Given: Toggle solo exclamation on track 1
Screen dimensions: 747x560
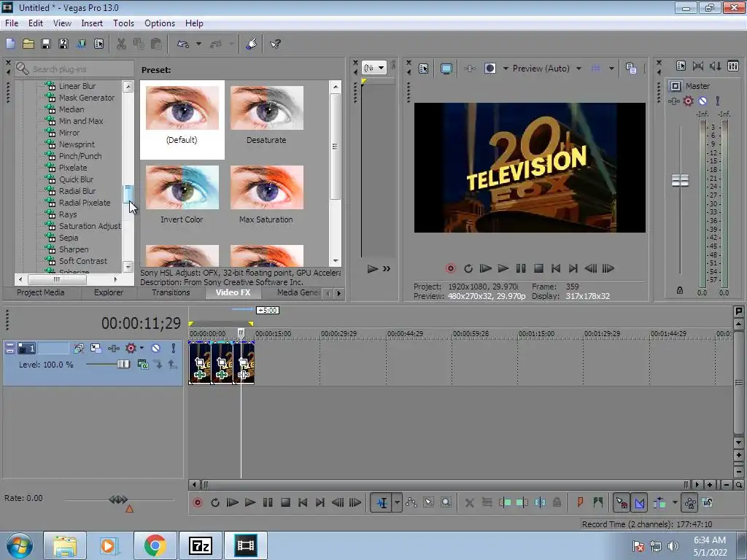Looking at the screenshot, I should 174,348.
